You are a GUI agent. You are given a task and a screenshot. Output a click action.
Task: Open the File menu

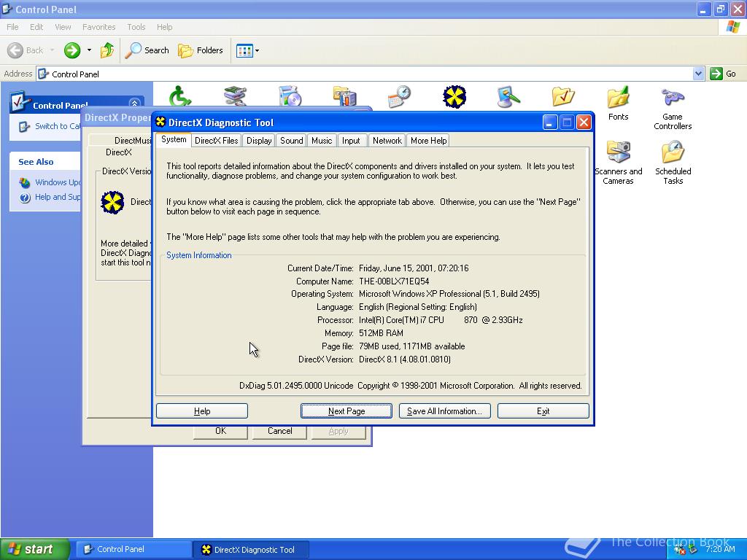click(12, 27)
